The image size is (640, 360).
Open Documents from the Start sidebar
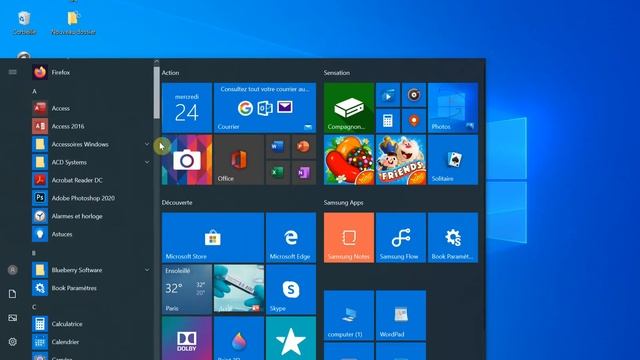(x=13, y=294)
